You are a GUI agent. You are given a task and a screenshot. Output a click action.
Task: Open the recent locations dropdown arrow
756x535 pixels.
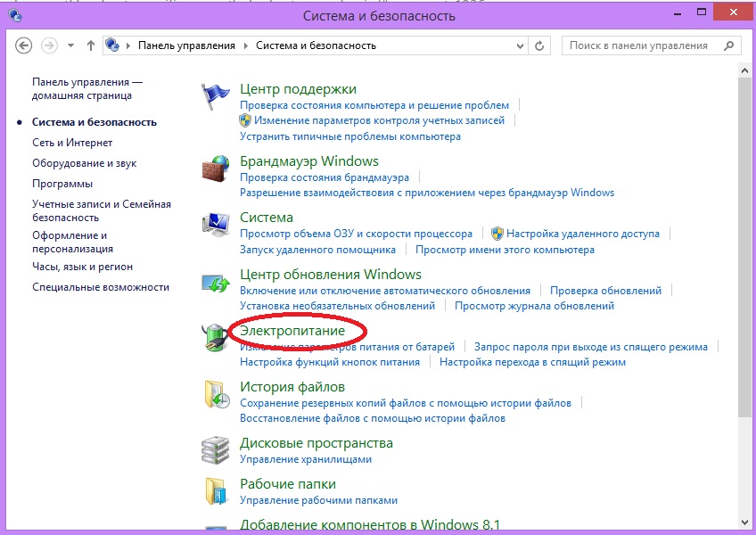coord(71,45)
